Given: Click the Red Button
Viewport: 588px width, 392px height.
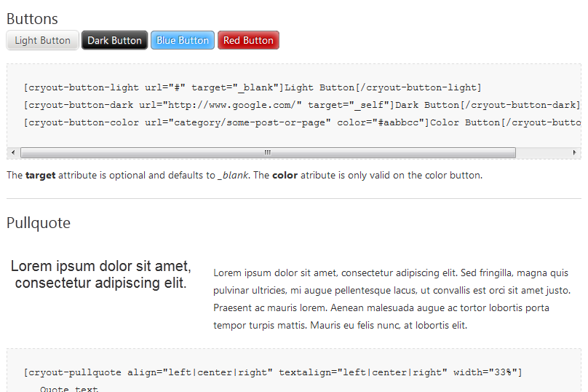Looking at the screenshot, I should click(248, 40).
